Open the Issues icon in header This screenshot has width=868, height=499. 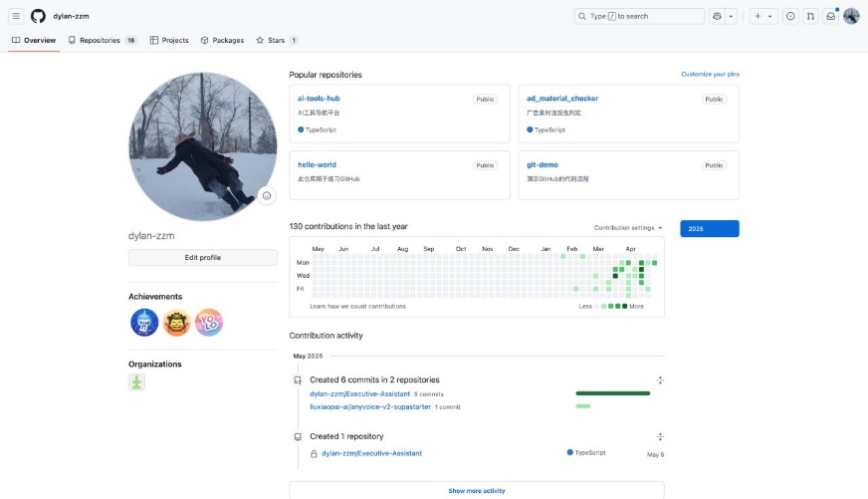[790, 16]
